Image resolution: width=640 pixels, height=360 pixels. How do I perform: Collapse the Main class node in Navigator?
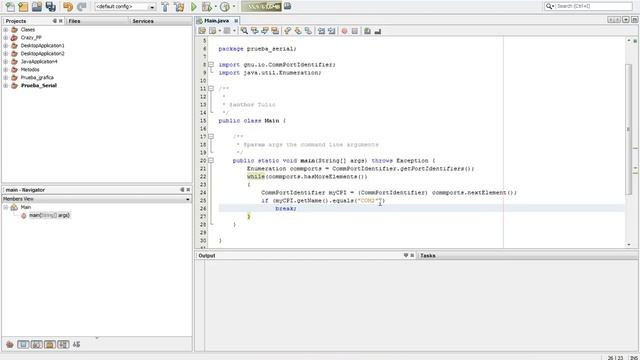(x=6, y=207)
